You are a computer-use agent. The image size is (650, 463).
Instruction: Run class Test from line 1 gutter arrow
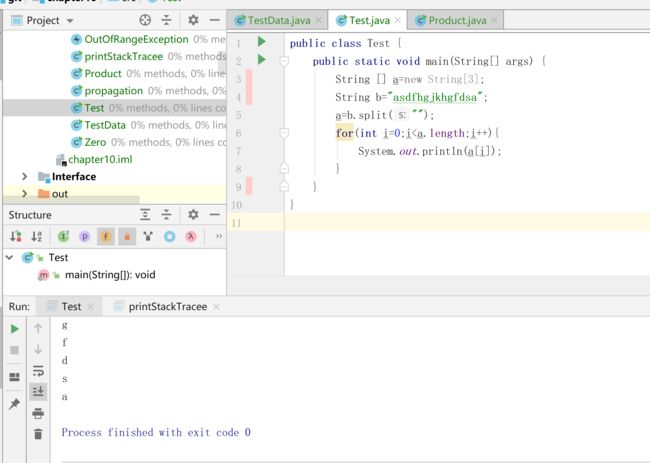coord(261,41)
